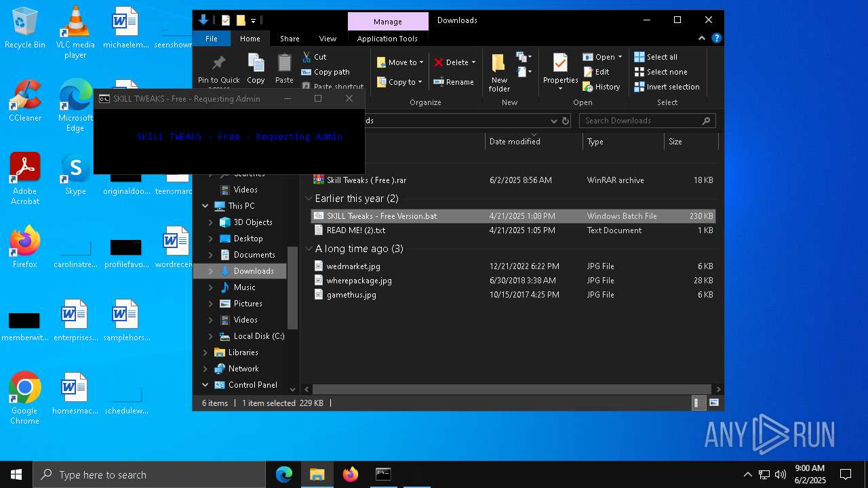This screenshot has height=488, width=868.
Task: Switch to large icons view layout
Action: (x=713, y=403)
